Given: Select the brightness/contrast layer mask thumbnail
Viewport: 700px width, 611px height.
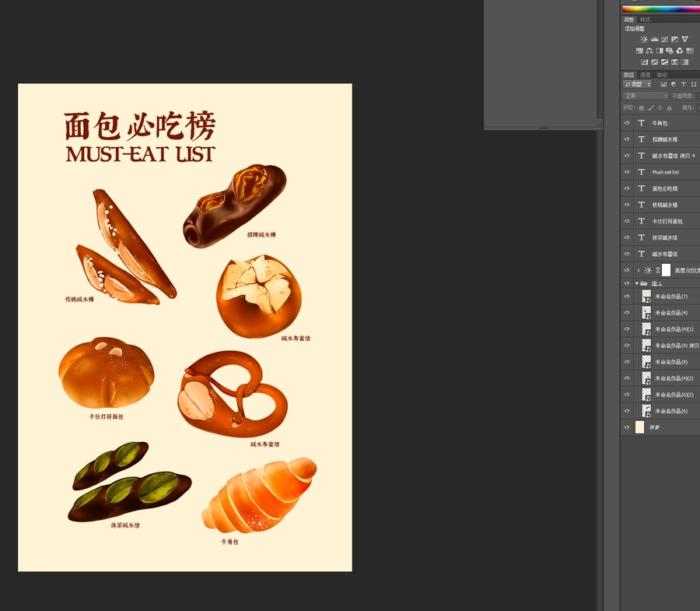Looking at the screenshot, I should coord(666,270).
